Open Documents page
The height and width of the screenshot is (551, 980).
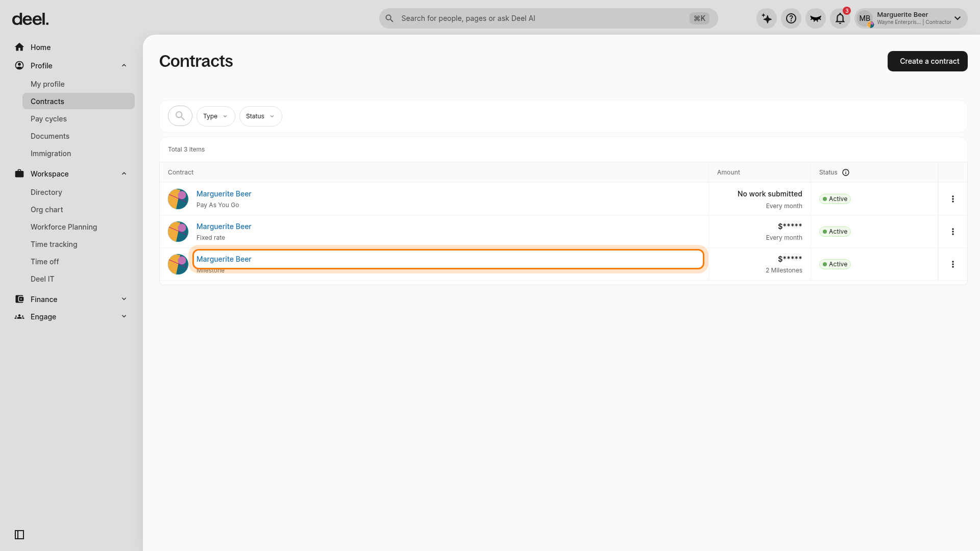50,136
